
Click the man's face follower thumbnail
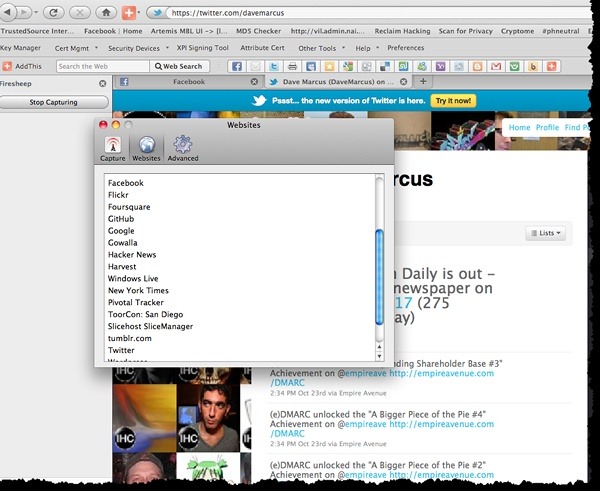pyautogui.click(x=208, y=418)
